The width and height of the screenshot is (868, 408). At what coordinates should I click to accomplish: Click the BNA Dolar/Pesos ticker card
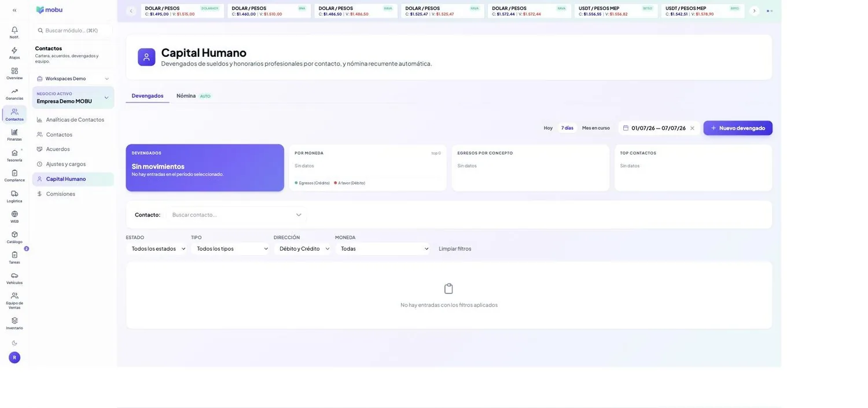(269, 11)
